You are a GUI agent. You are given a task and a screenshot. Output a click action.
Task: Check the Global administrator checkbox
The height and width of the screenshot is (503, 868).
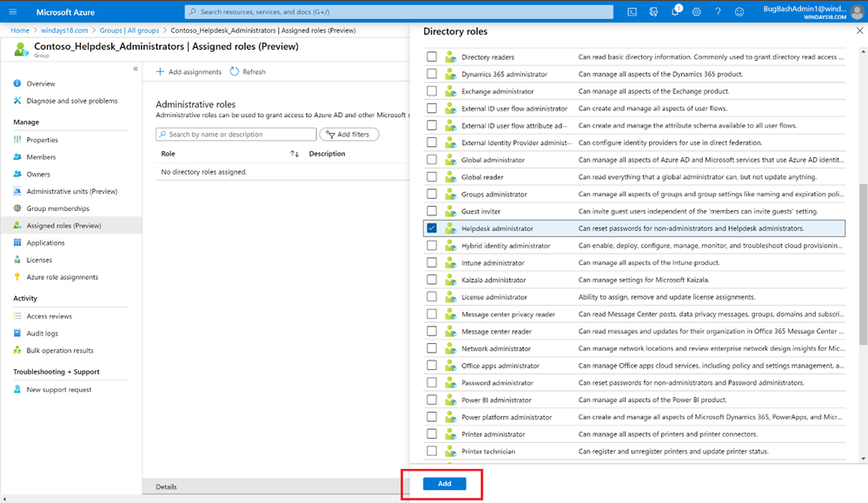point(432,159)
